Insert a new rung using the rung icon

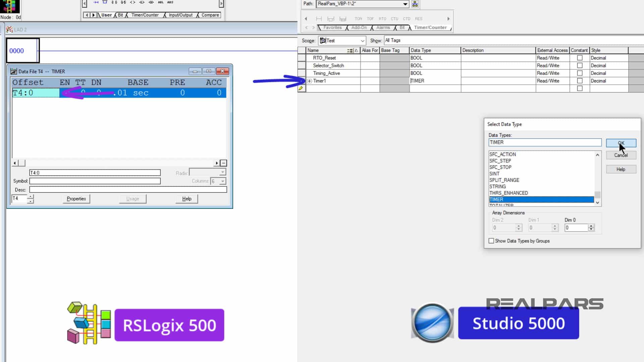96,2
